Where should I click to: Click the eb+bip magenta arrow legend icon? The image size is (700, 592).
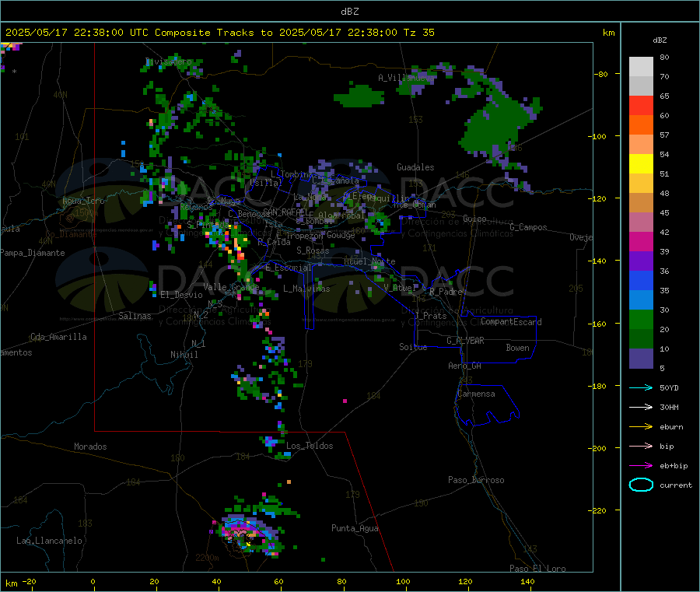pos(641,465)
